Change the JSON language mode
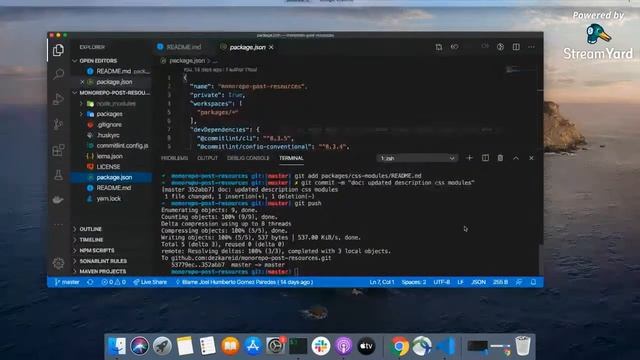 pyautogui.click(x=478, y=282)
